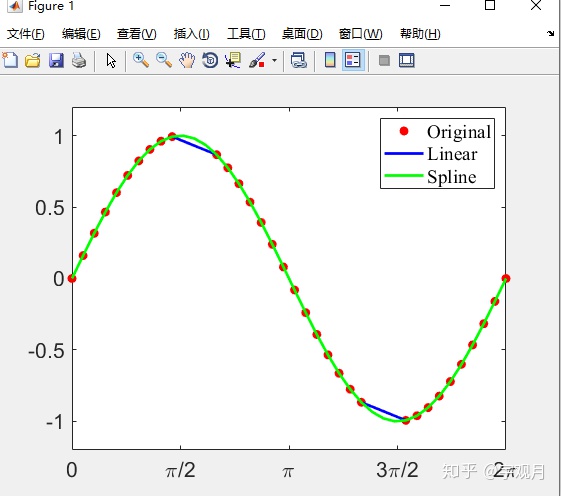This screenshot has width=561, height=496.
Task: Click the 0.5 y-axis tick label
Action: (x=50, y=208)
